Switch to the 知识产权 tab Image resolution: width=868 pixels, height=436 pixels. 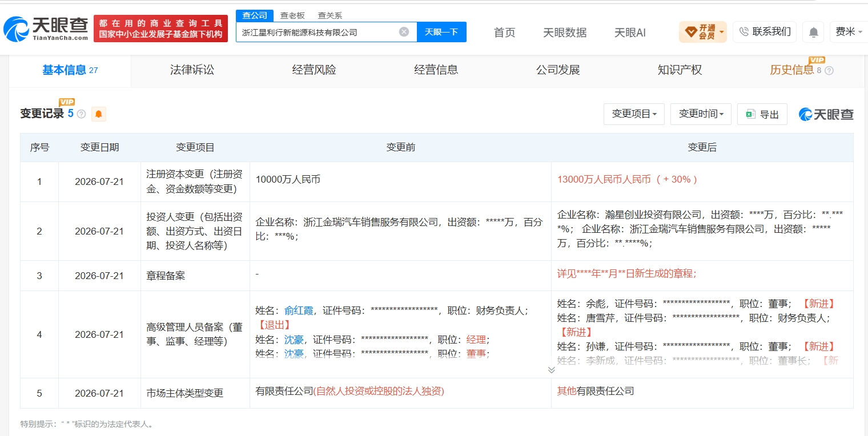tap(680, 70)
